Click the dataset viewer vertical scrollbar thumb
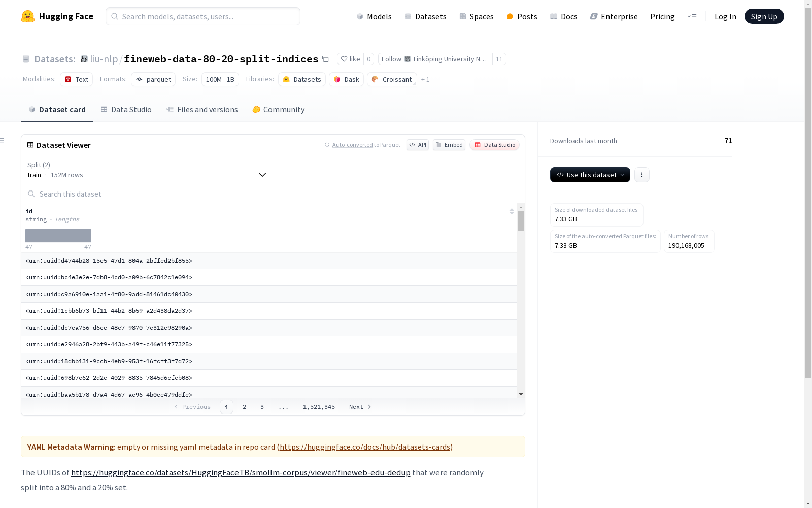Image resolution: width=812 pixels, height=508 pixels. coord(521,221)
